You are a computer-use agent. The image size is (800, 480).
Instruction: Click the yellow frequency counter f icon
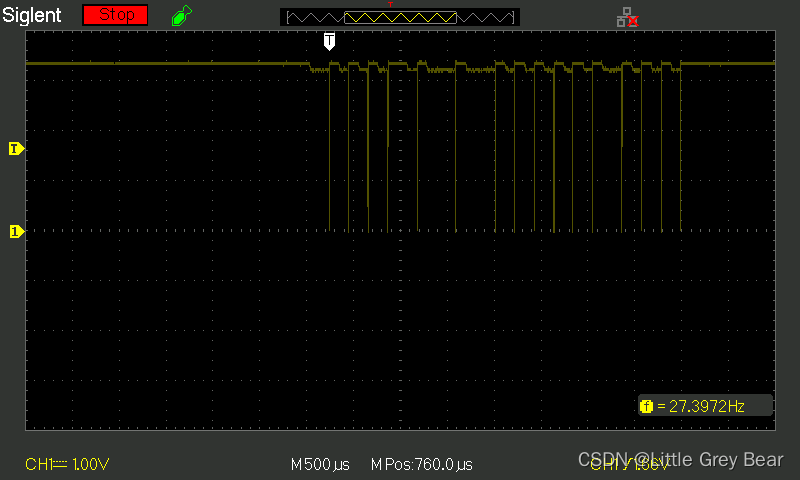pos(646,407)
